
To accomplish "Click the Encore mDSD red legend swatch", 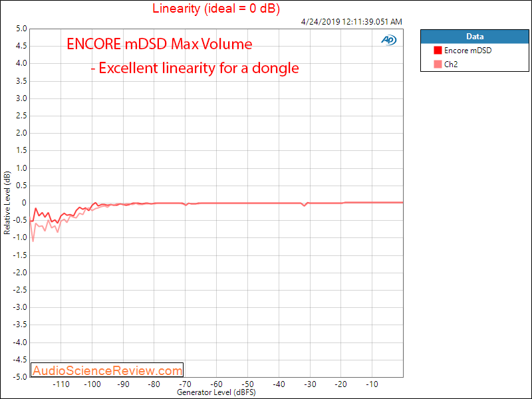I will coord(438,51).
